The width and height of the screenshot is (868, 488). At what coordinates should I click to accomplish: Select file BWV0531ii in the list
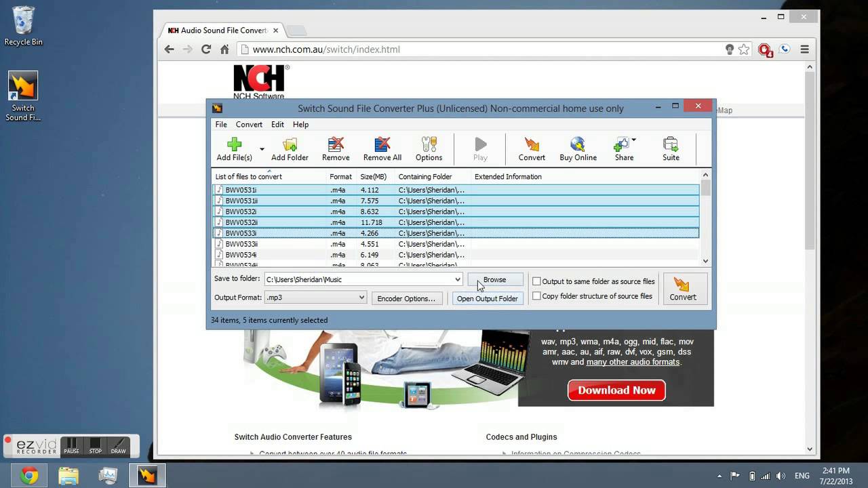456,201
